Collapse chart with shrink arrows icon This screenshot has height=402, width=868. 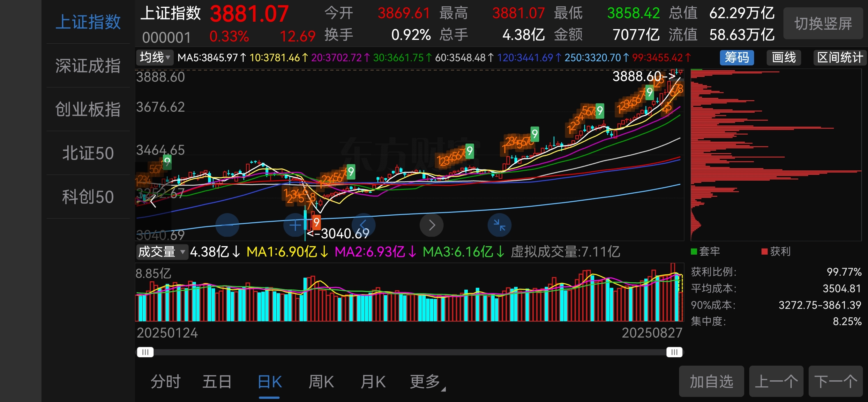499,225
